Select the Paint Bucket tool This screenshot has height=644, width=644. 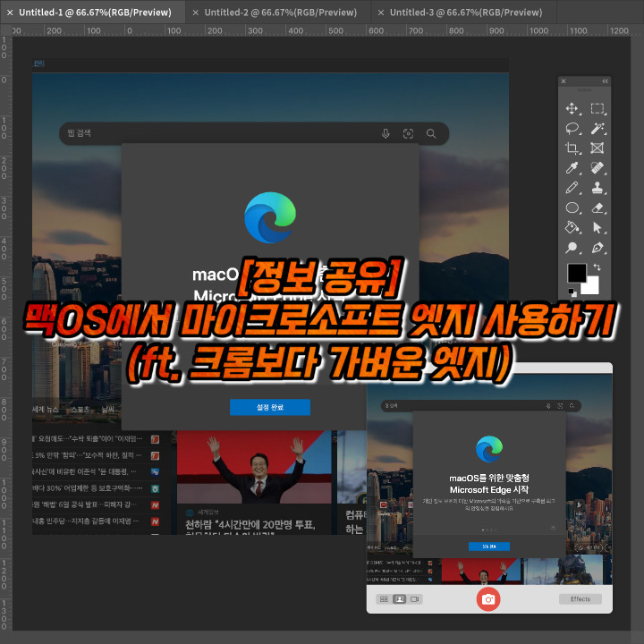(x=572, y=227)
